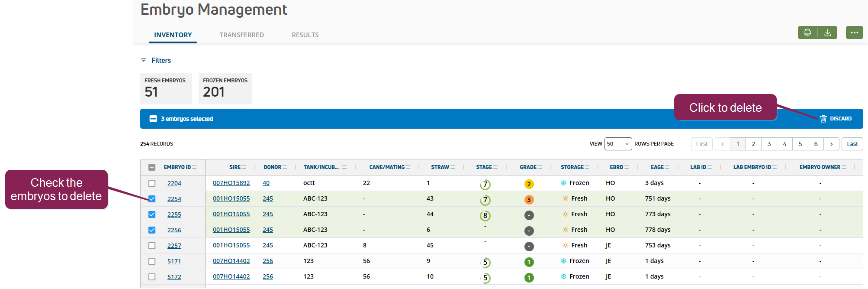Switch to the Results tab
The image size is (868, 289).
click(305, 35)
